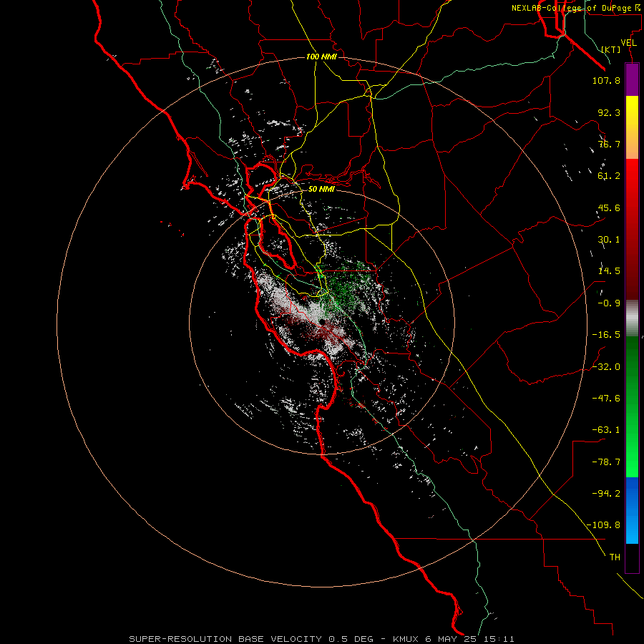Screen dimensions: 644x644
Task: Select the 45.6 legend value
Action: pos(609,208)
